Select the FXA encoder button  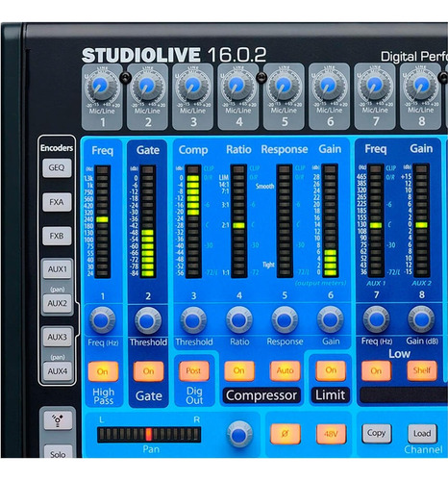57,202
